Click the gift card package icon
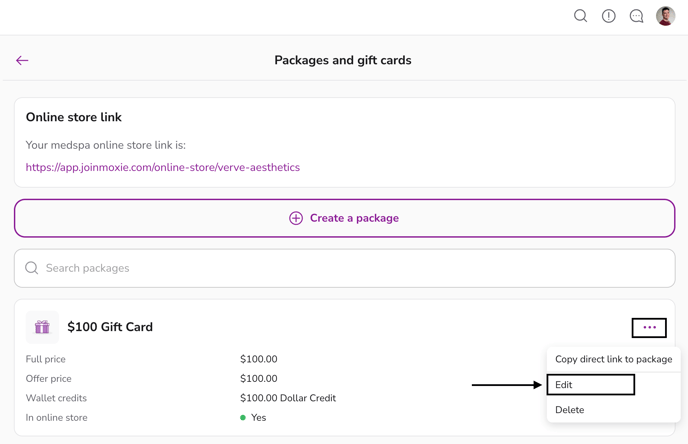The width and height of the screenshot is (688, 444). (42, 327)
